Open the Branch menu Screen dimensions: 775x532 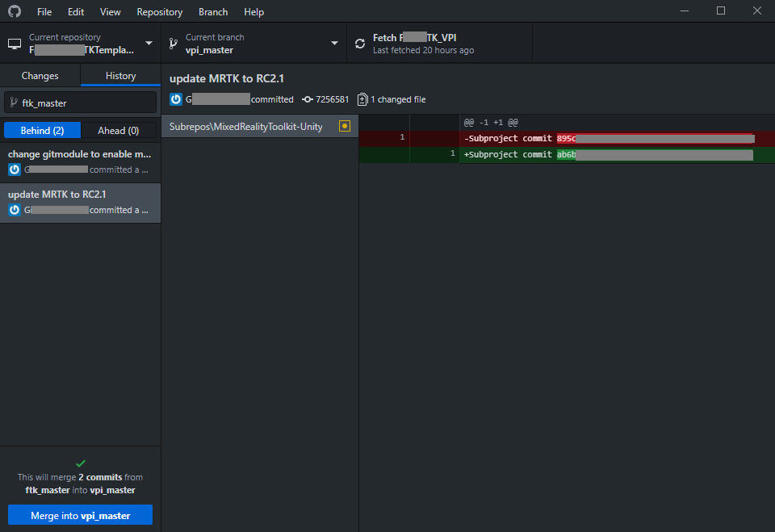click(212, 11)
